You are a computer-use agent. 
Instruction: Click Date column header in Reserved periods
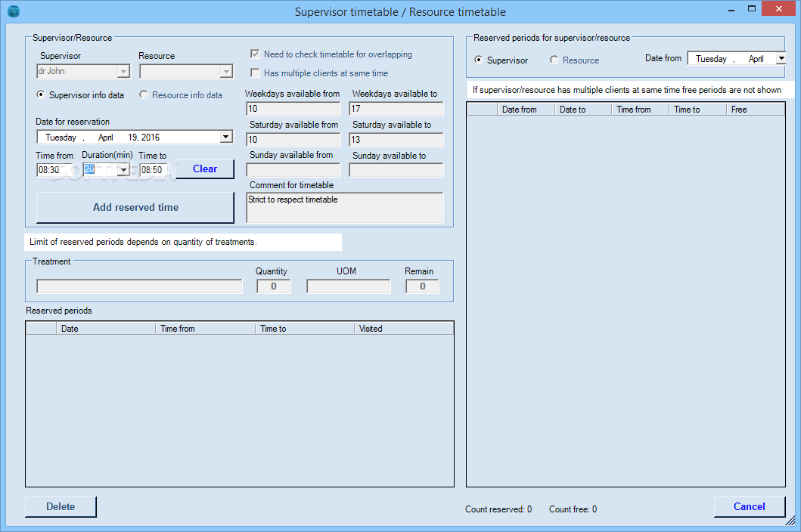[106, 328]
